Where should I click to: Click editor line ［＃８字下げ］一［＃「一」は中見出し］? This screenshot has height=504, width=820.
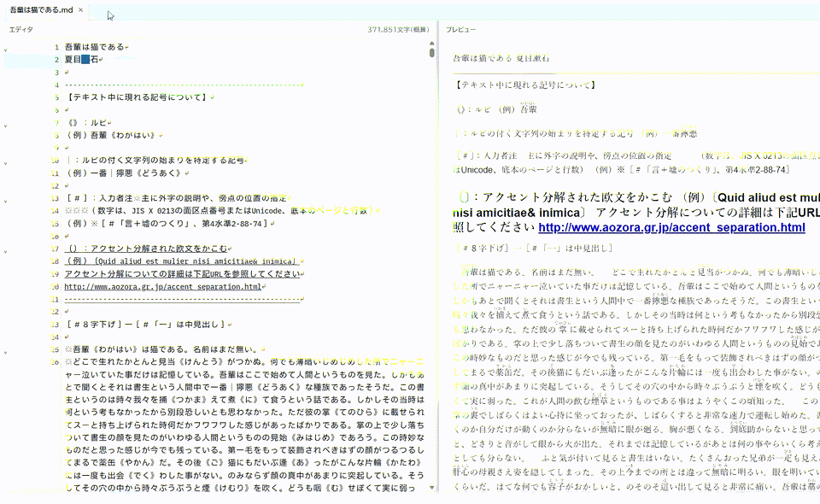tap(145, 325)
